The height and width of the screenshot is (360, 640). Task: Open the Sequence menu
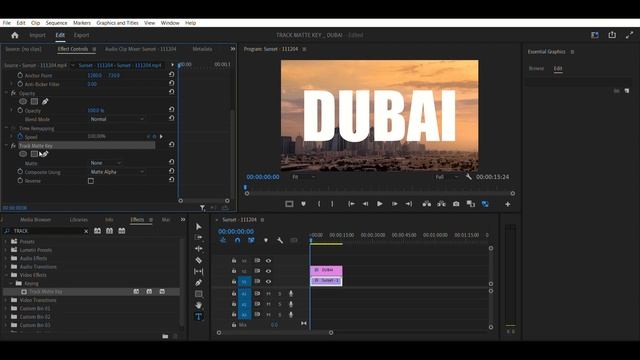click(x=56, y=23)
